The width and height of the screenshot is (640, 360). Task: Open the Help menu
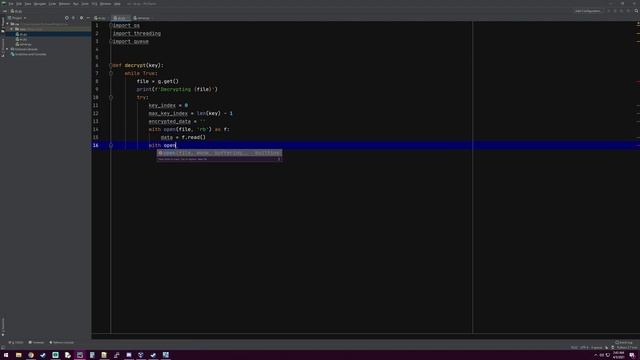[117, 4]
